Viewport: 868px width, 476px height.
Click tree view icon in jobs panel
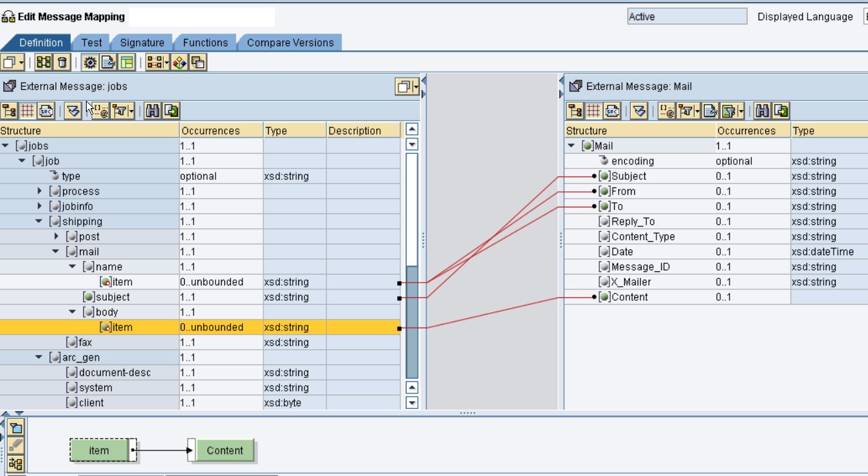tap(9, 111)
